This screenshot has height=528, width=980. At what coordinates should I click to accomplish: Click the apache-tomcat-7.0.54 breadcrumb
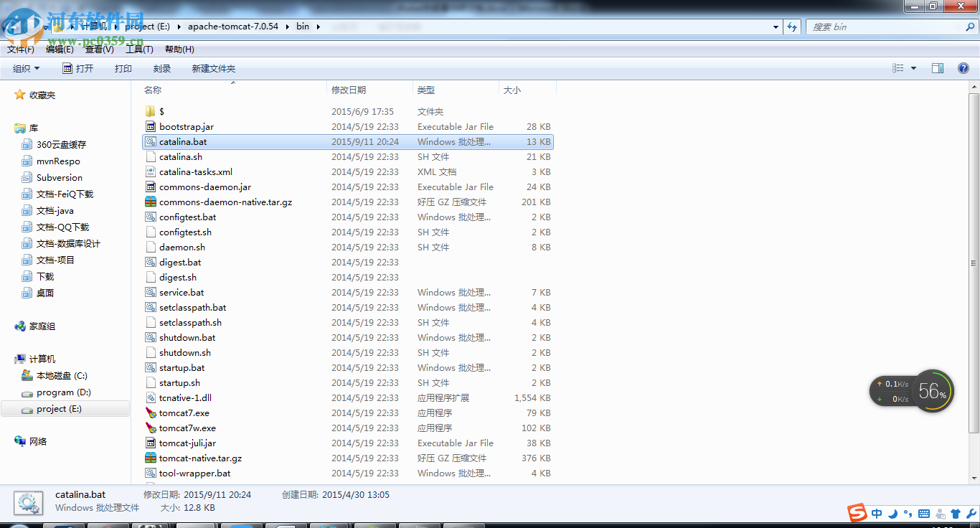[x=232, y=26]
